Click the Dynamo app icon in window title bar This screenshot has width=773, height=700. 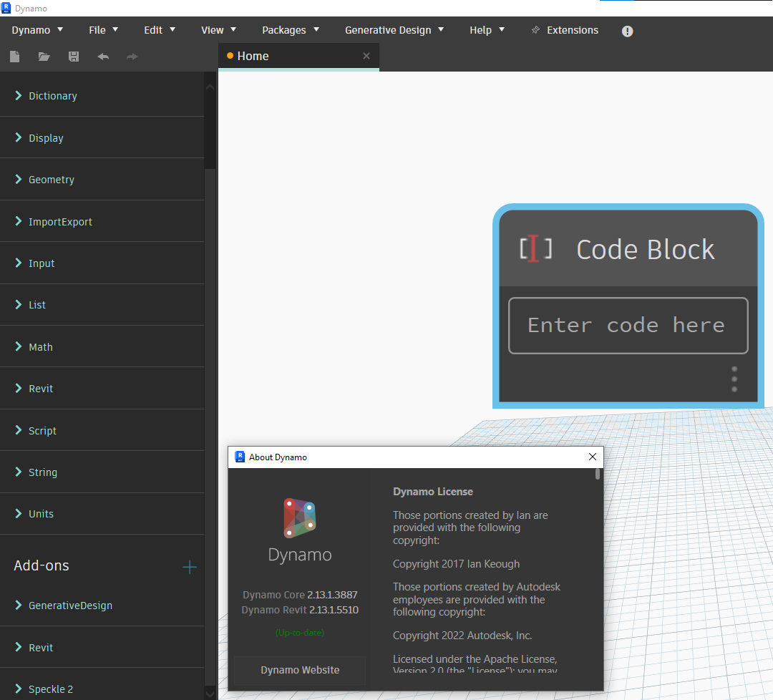point(6,8)
